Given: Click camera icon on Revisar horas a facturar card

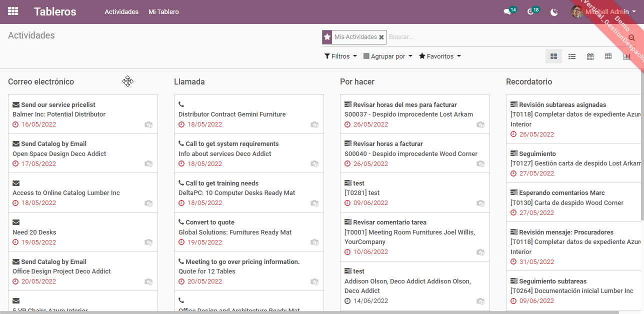Looking at the screenshot, I should tap(480, 163).
